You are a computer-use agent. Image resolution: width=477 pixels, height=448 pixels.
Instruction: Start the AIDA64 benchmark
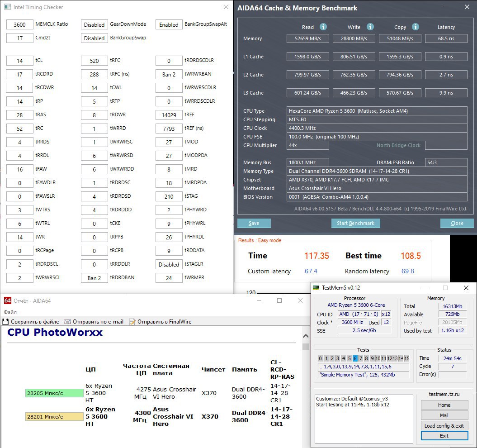click(355, 223)
